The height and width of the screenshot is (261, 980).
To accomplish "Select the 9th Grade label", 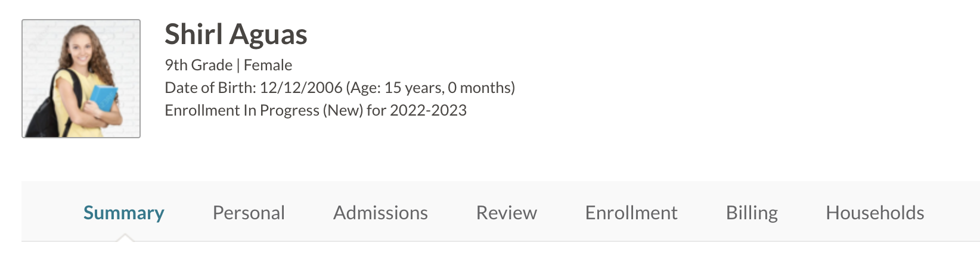I will 199,65.
